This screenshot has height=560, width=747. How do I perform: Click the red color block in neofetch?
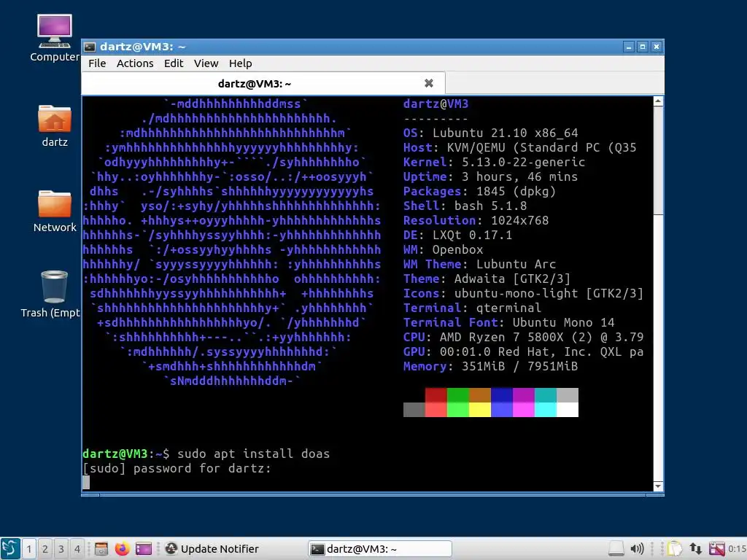436,395
